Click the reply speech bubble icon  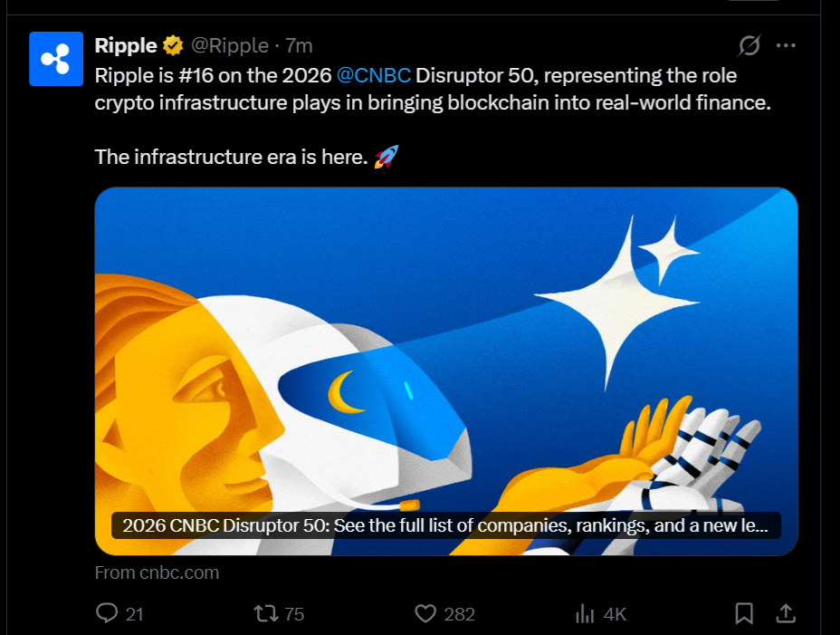pyautogui.click(x=107, y=613)
